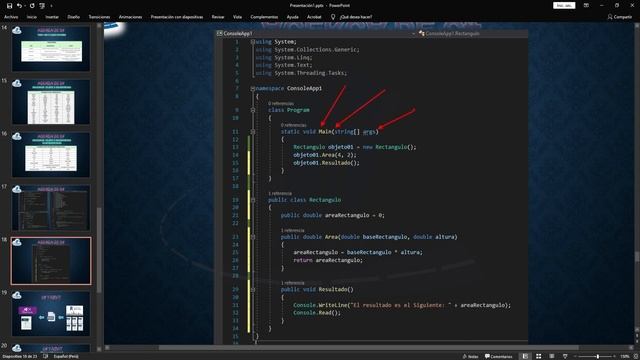Switch to Slide Sorter view icon
The image size is (640, 360).
click(x=538, y=356)
